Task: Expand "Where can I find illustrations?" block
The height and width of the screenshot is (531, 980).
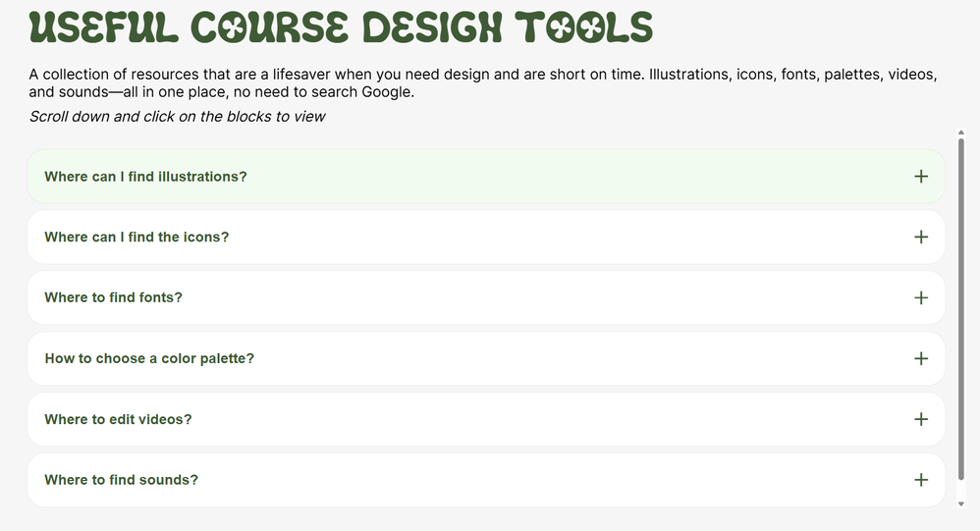Action: pyautogui.click(x=145, y=177)
